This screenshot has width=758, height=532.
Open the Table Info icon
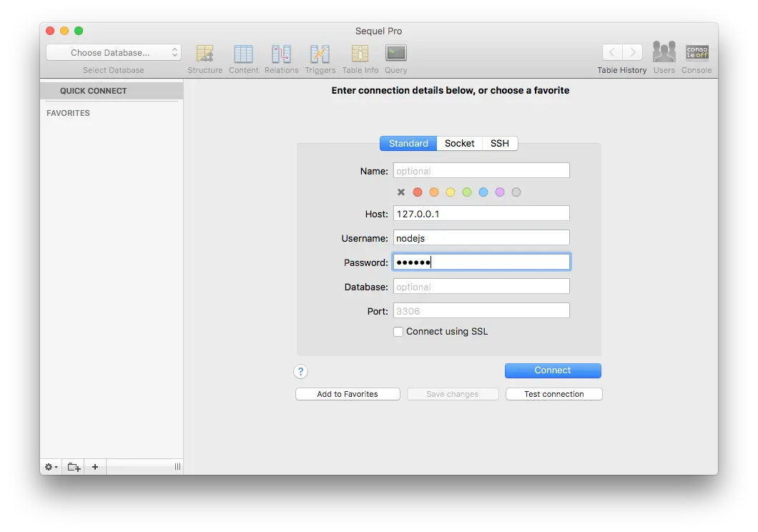[360, 53]
